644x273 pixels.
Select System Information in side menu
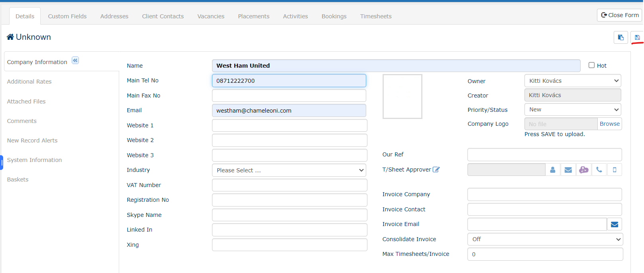pos(34,160)
